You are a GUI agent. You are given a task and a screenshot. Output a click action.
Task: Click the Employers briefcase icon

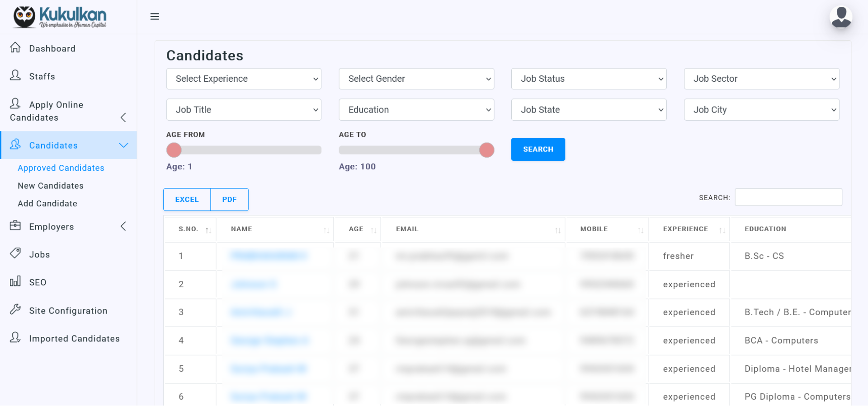tap(15, 225)
